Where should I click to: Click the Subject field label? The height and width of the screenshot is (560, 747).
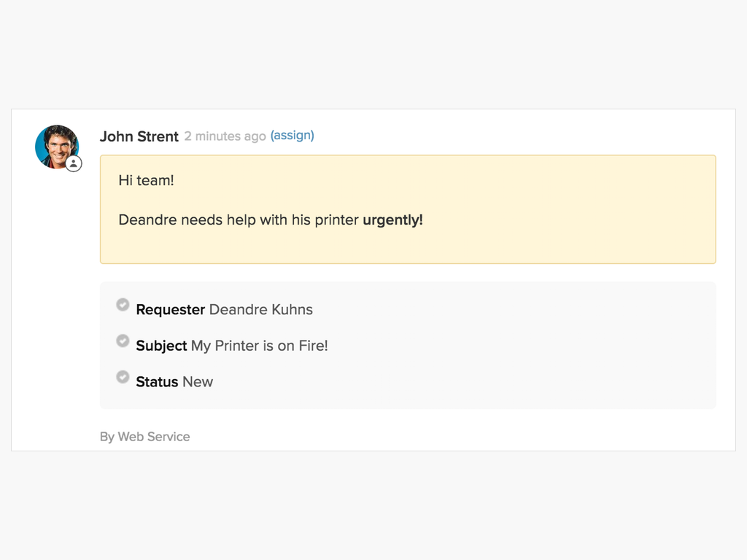click(161, 346)
